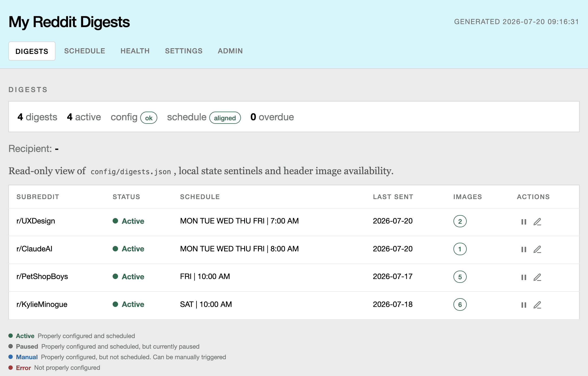Click the green status dot for r/UXDesign

(x=115, y=221)
